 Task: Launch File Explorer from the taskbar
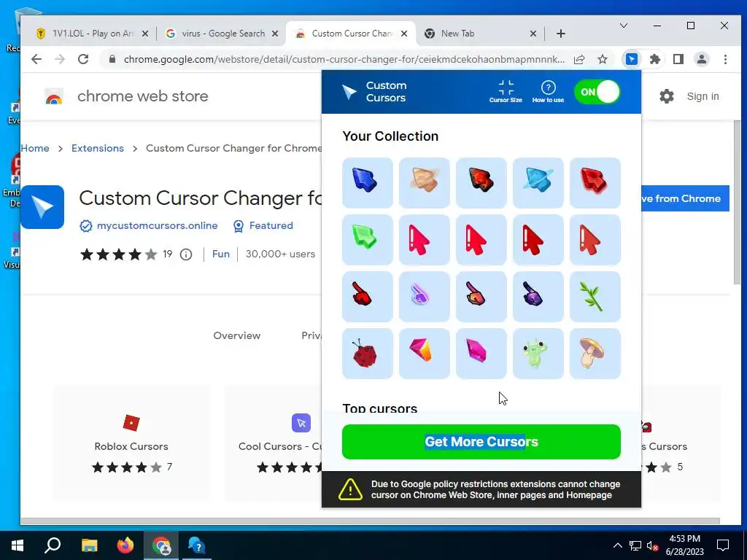coord(89,545)
